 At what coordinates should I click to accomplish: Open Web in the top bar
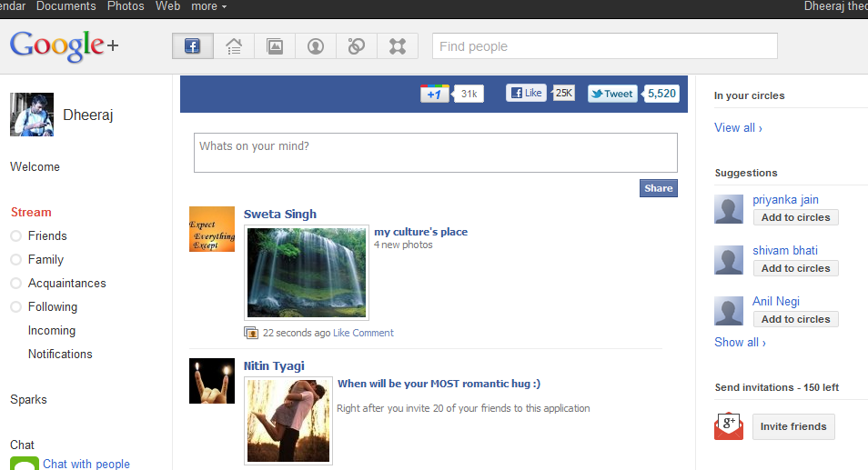167,6
